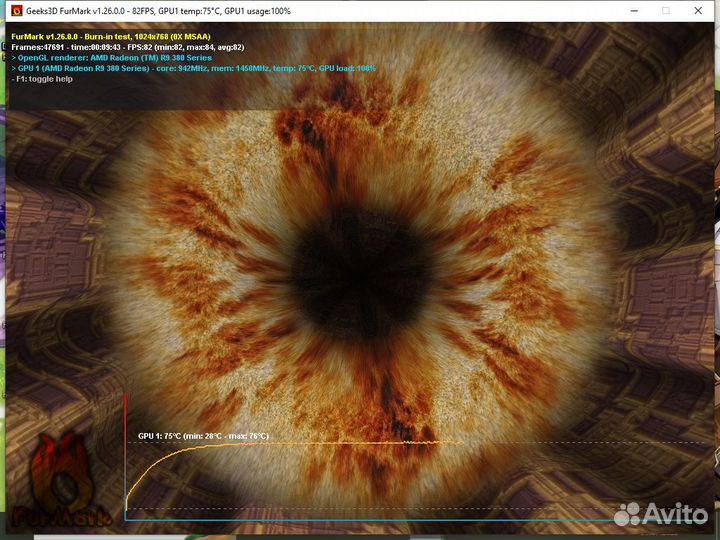Click the GPU 1 temperature graph label
This screenshot has height=540, width=720.
203,436
